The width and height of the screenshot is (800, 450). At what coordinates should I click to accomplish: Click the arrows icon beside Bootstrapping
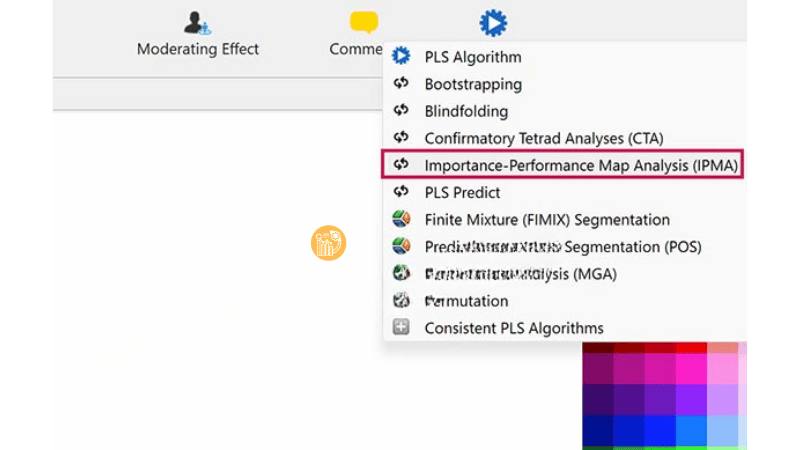point(402,84)
